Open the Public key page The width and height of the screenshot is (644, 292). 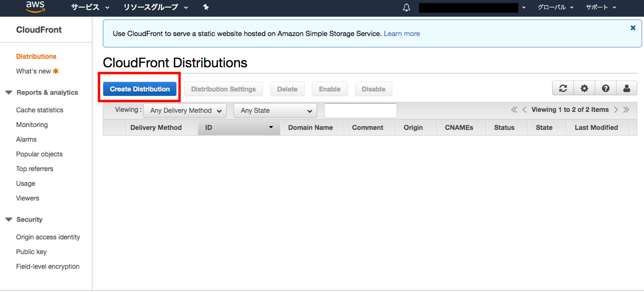(31, 252)
